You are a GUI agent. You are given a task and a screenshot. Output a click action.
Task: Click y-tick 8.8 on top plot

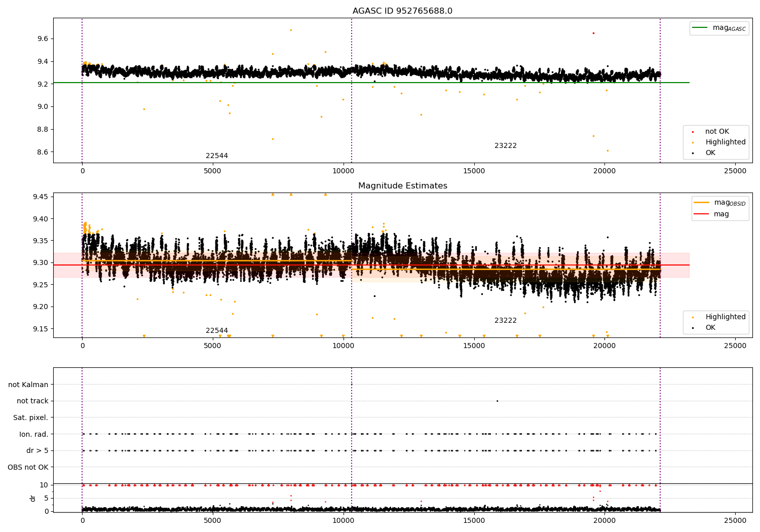tap(43, 130)
